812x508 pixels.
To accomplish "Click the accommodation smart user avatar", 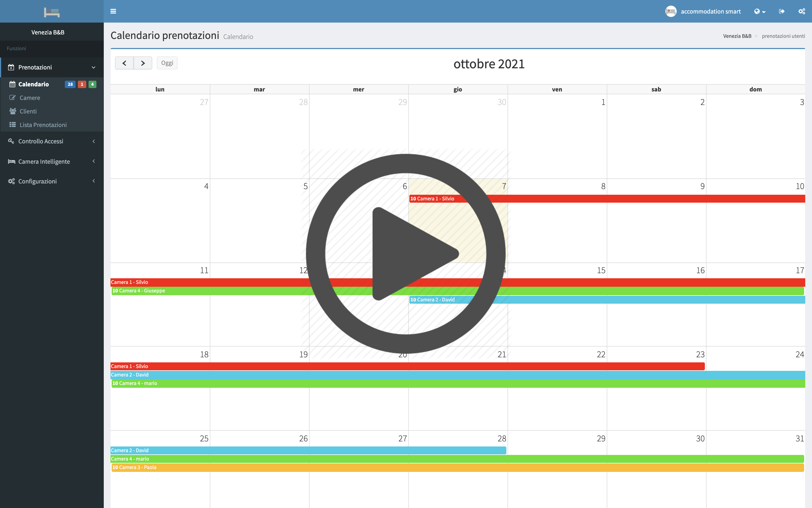I will coord(671,11).
